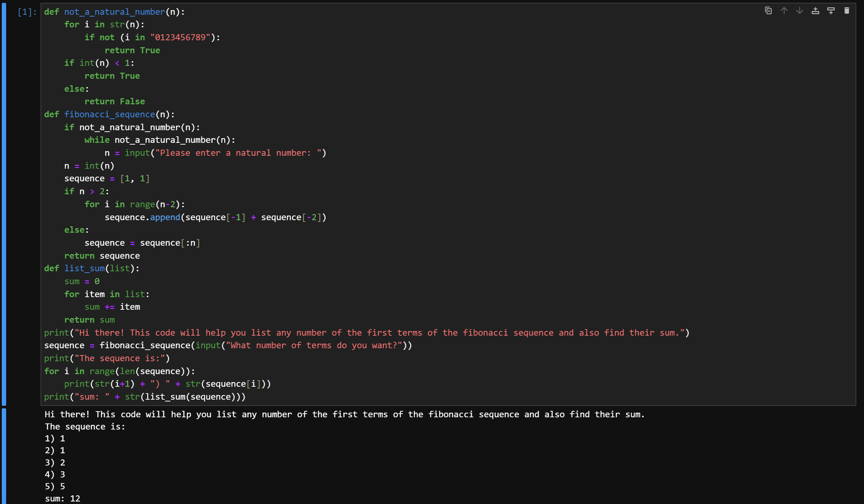
Task: Click the final print("sum: ") code line
Action: 145,397
